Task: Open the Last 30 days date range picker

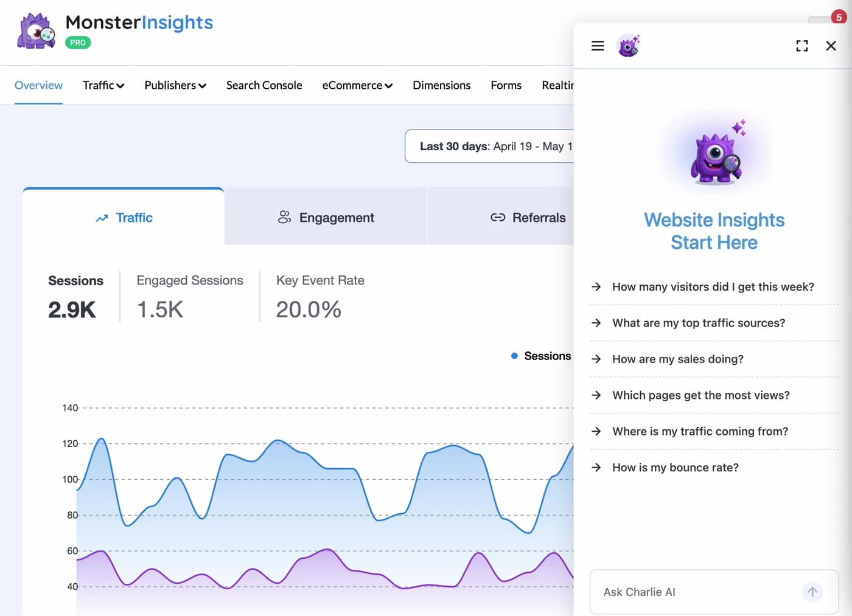Action: [x=489, y=146]
